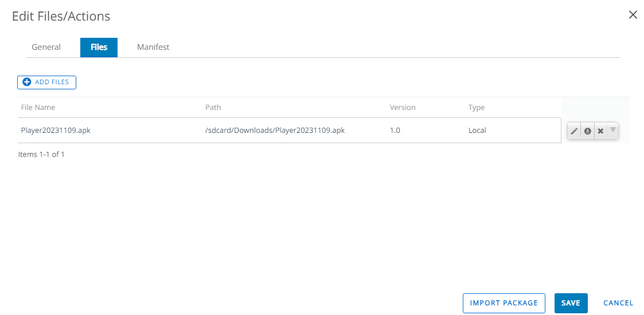The height and width of the screenshot is (315, 644).
Task: Sort by the Path column header
Action: (213, 108)
